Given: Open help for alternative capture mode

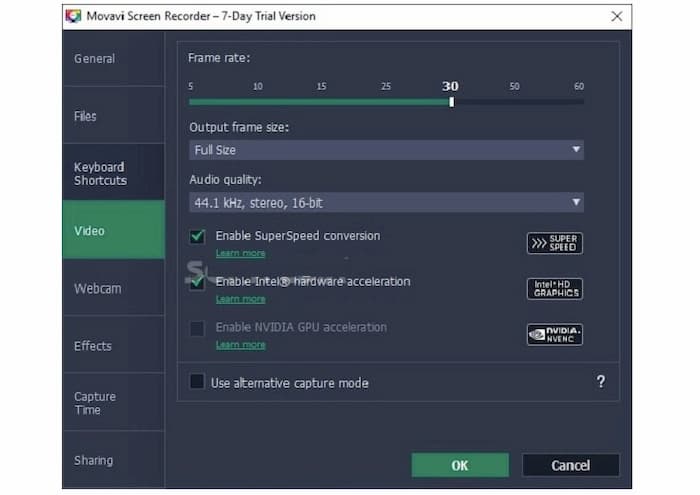Looking at the screenshot, I should pyautogui.click(x=601, y=382).
